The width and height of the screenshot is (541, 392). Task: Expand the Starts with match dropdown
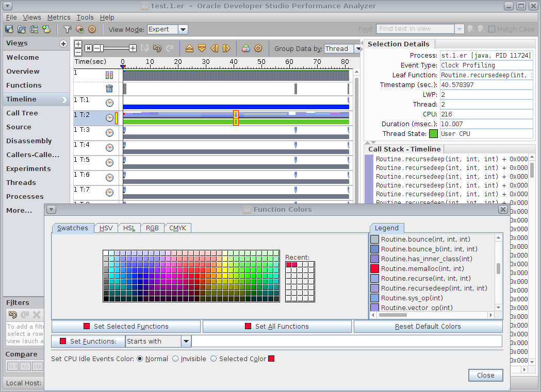click(x=186, y=341)
